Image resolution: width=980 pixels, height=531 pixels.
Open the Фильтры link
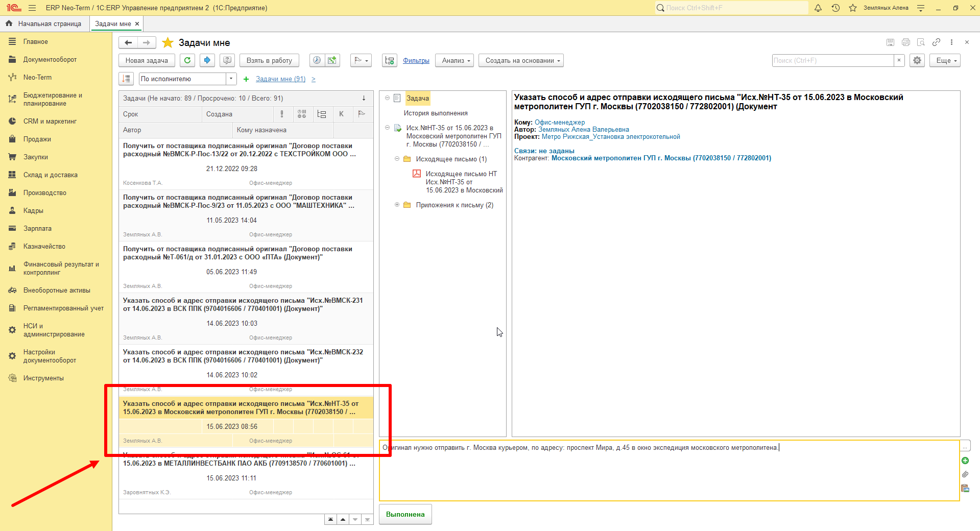tap(416, 60)
